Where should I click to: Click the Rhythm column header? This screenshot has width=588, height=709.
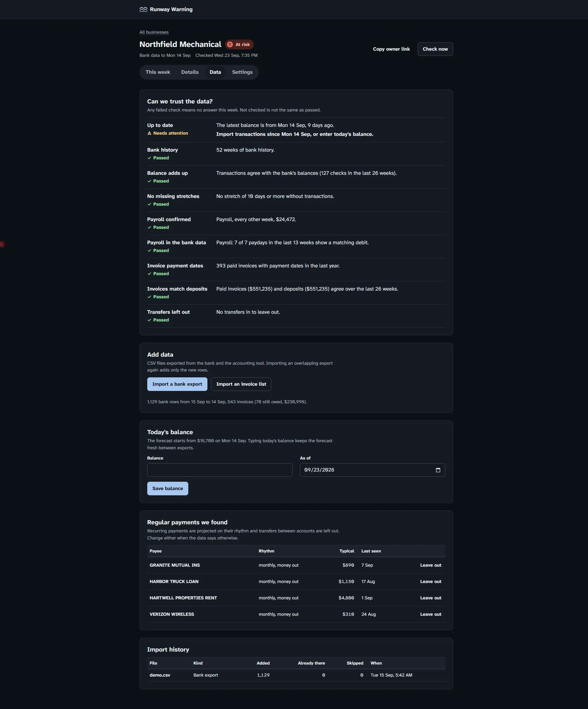point(266,551)
